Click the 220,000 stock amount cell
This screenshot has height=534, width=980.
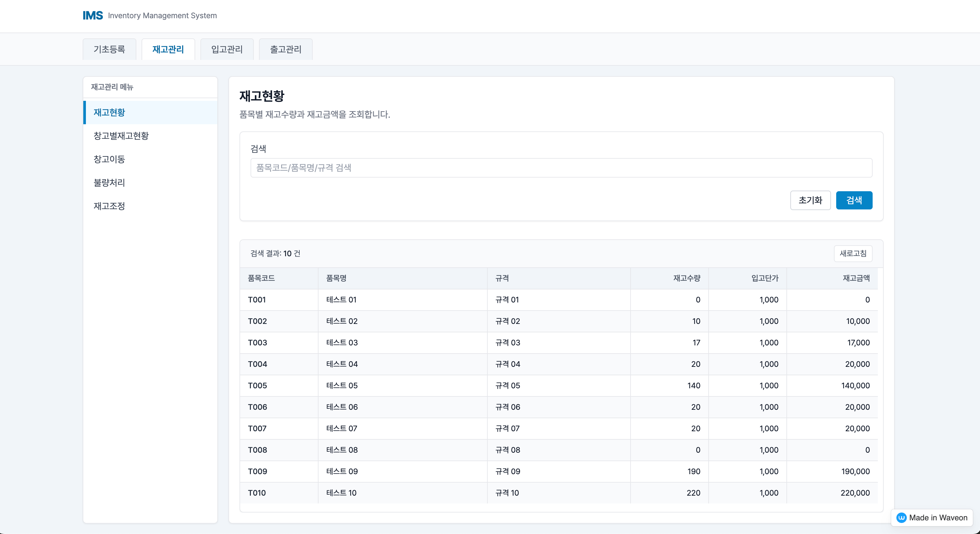pyautogui.click(x=855, y=493)
